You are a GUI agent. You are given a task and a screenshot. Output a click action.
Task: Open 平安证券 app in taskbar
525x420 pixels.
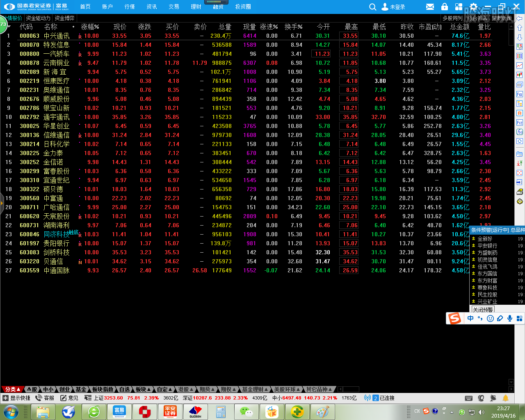[x=170, y=412]
